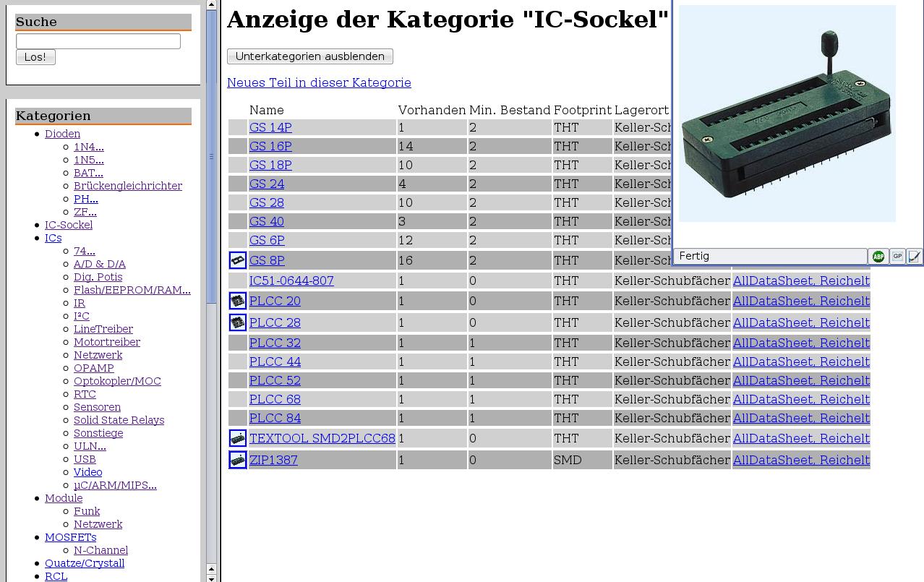Open the PLCC 32 part link

pyautogui.click(x=275, y=343)
